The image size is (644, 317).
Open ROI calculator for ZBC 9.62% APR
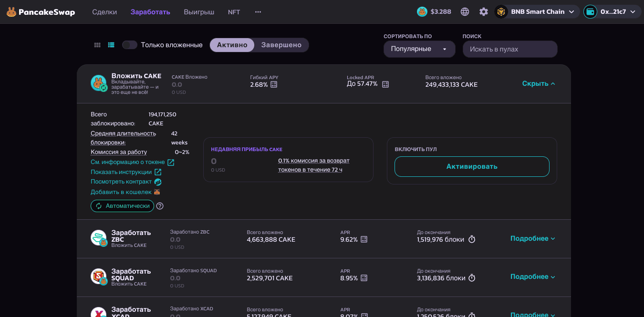click(x=364, y=239)
